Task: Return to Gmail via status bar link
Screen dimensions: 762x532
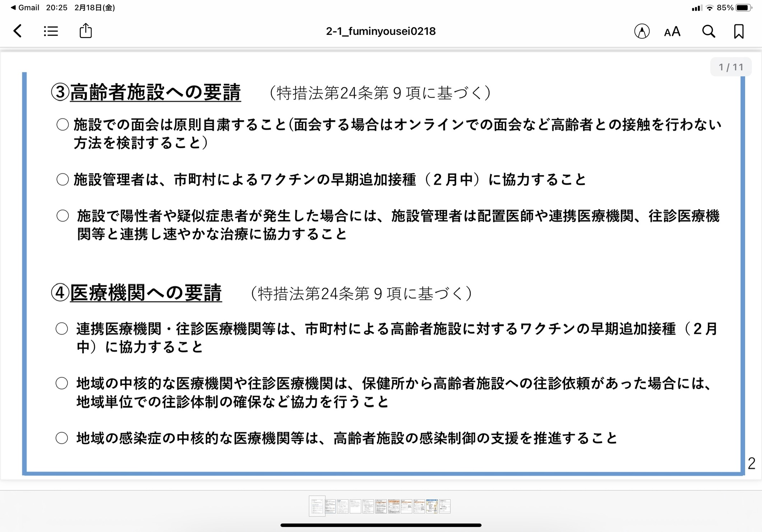Action: (x=25, y=8)
